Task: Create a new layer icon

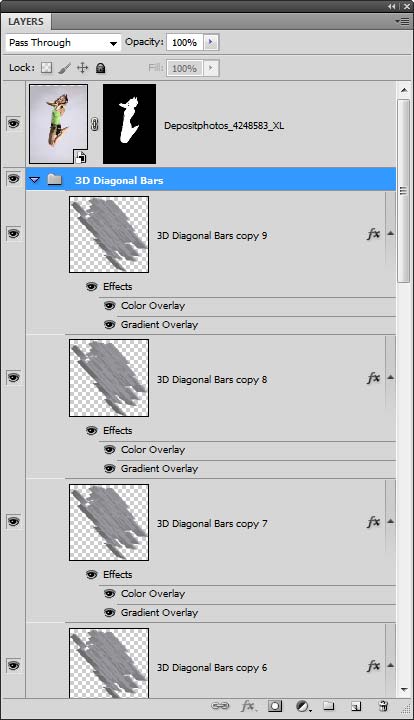Action: click(x=356, y=706)
